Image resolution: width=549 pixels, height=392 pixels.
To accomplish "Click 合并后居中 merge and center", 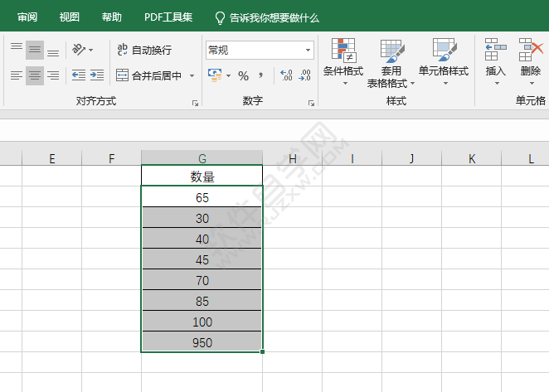I will point(148,75).
